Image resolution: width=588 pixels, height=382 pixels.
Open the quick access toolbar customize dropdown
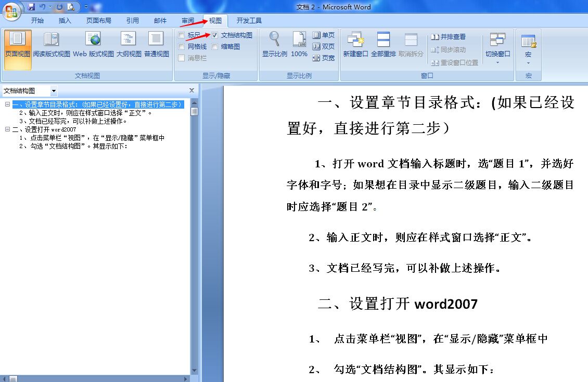pyautogui.click(x=86, y=7)
